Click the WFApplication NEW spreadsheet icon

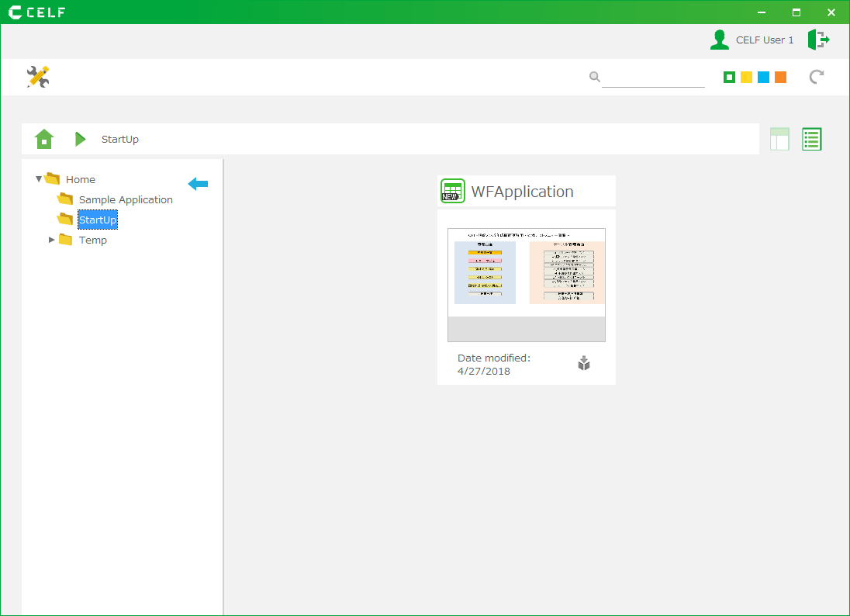453,191
